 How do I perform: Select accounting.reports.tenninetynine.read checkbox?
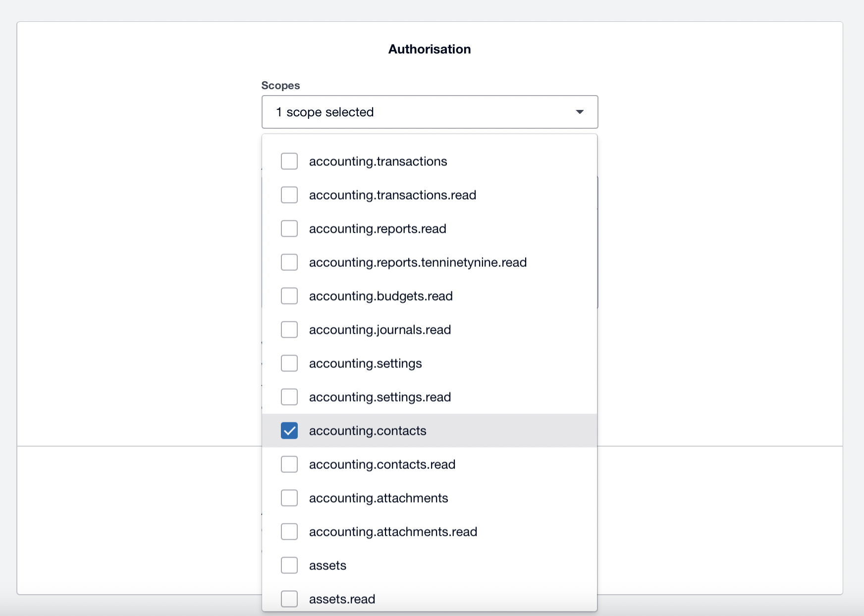(x=289, y=262)
